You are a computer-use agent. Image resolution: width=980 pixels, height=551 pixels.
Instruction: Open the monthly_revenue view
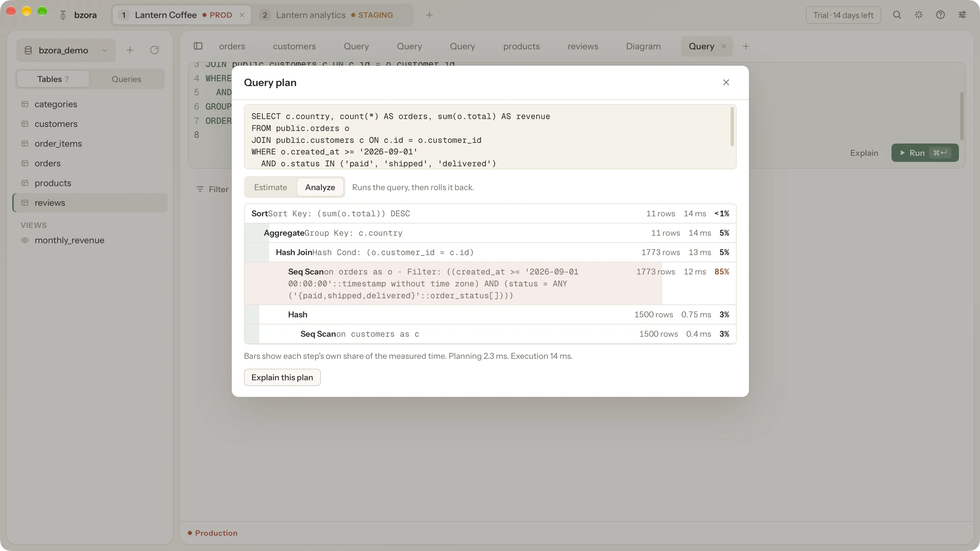coord(90,240)
